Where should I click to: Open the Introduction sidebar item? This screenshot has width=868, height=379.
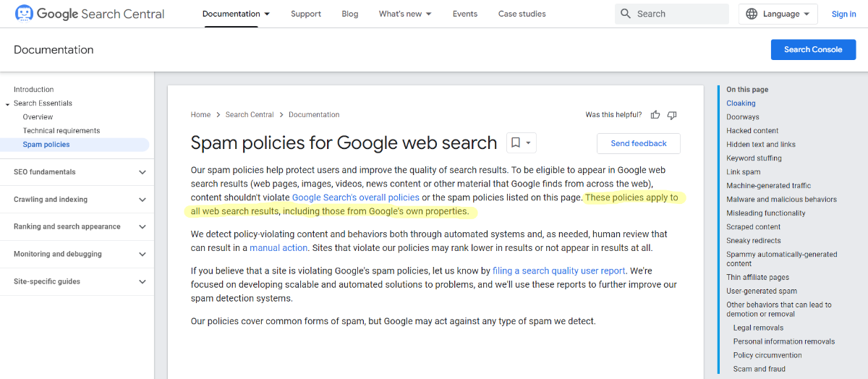click(34, 90)
